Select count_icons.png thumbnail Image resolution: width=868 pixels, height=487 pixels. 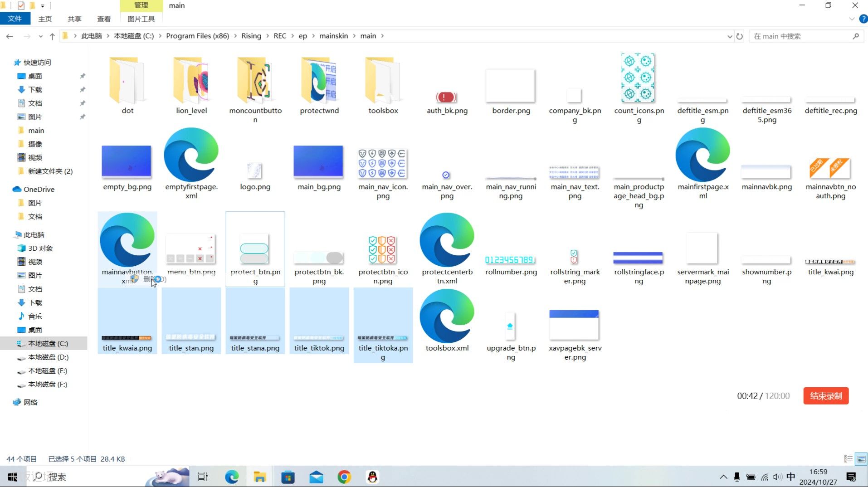pyautogui.click(x=638, y=78)
